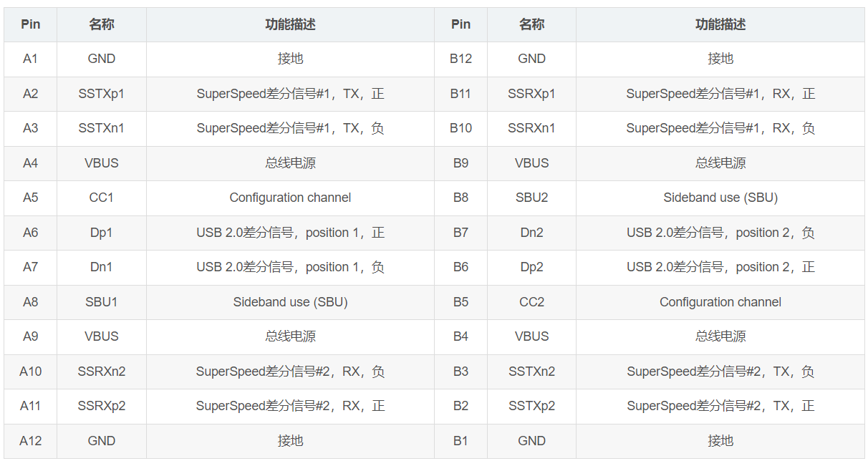Select the SSTXn1 name cell

click(102, 129)
